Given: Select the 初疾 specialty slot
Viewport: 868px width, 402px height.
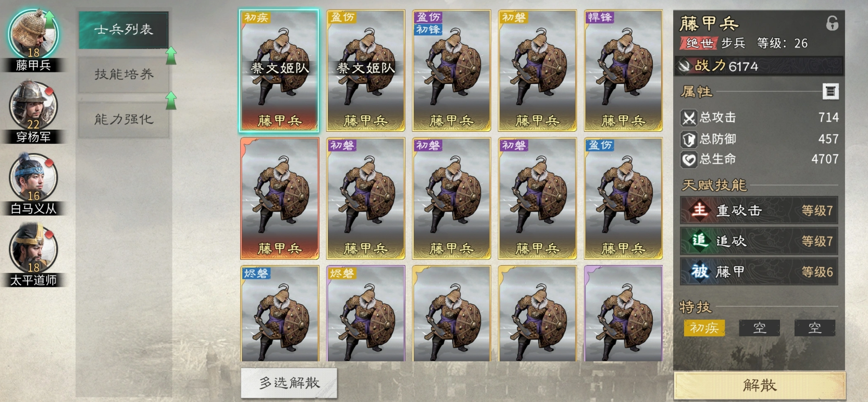Looking at the screenshot, I should tap(704, 328).
